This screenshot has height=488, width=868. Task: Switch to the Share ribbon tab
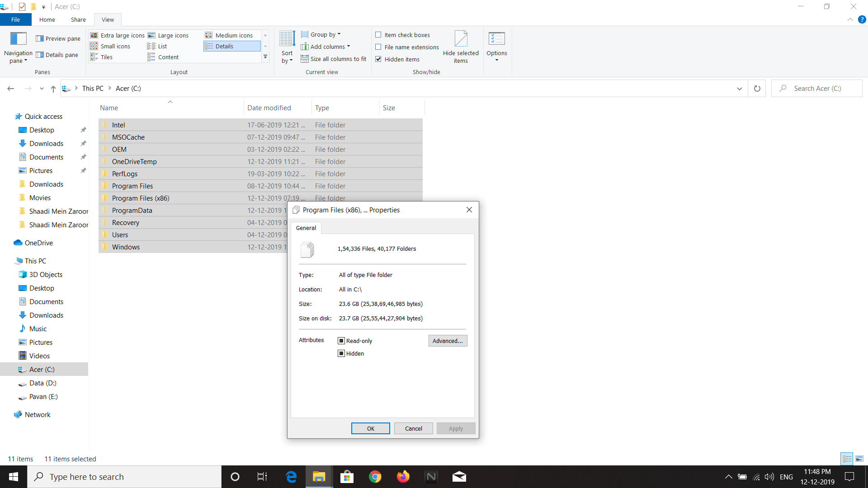[78, 19]
